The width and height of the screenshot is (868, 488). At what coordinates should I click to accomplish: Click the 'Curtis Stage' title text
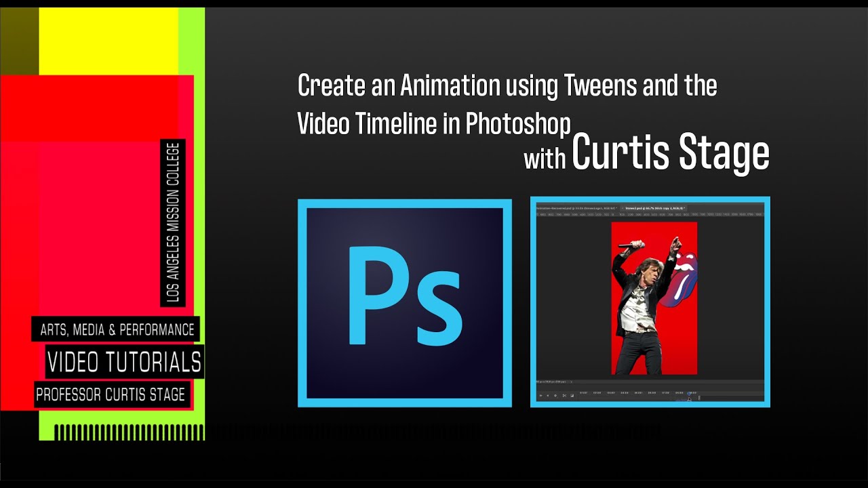point(671,153)
